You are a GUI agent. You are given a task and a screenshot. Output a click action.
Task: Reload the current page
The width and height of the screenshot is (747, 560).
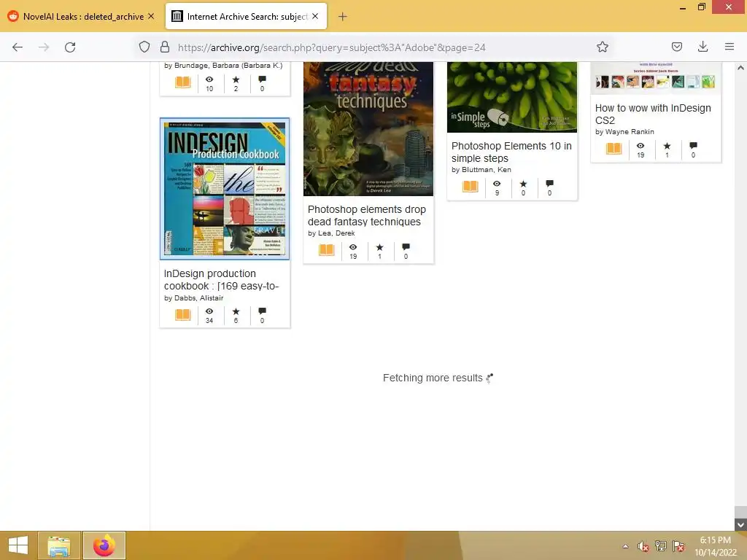click(x=70, y=47)
